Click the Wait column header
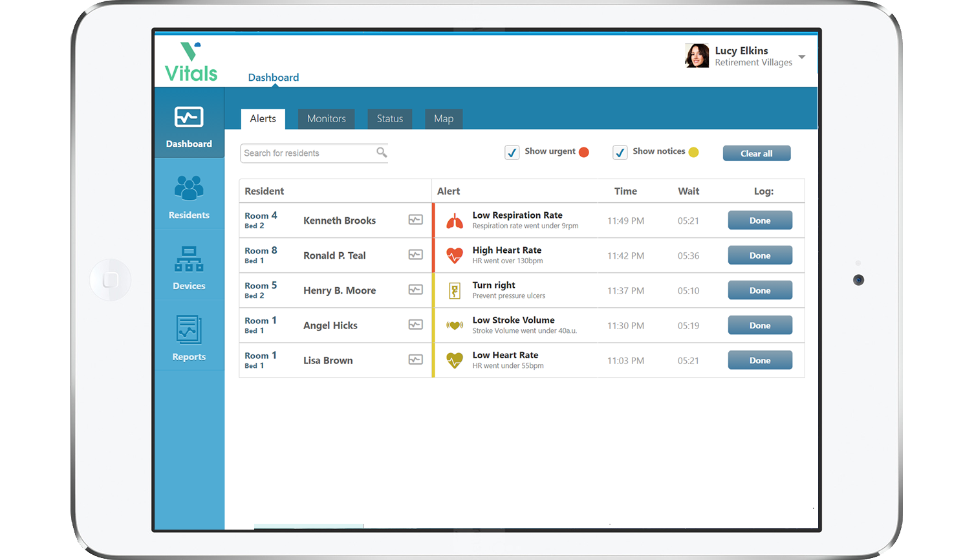974x560 pixels. coord(688,191)
